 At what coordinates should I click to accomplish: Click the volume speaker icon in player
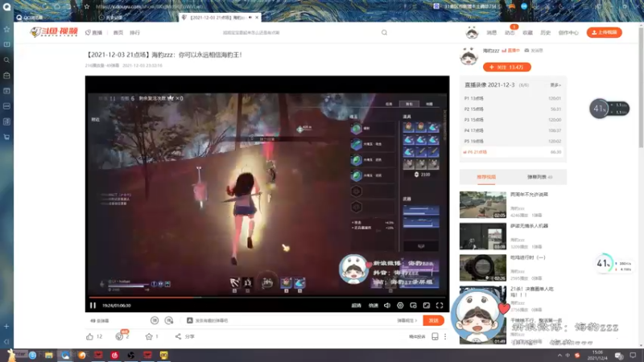[387, 306]
